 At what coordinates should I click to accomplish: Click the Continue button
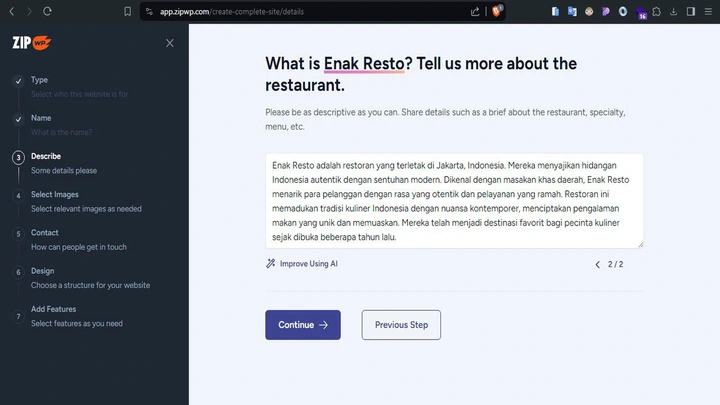[x=303, y=325]
